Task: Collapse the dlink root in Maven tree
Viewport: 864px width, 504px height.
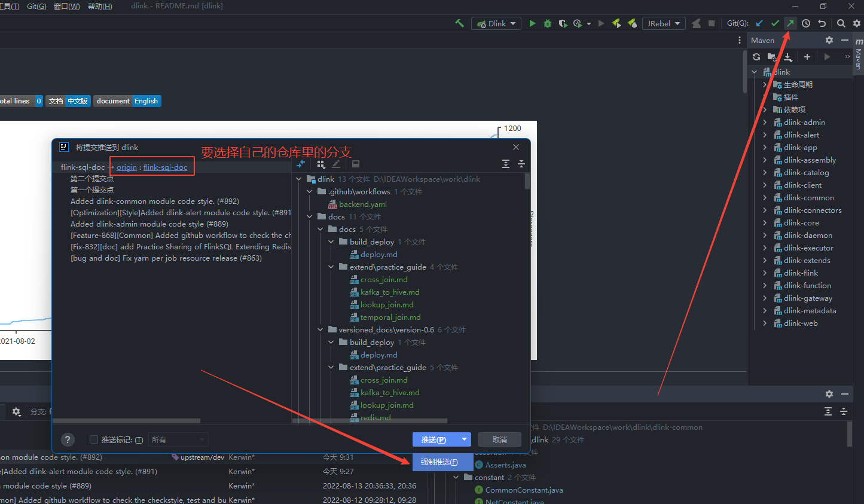Action: [754, 72]
